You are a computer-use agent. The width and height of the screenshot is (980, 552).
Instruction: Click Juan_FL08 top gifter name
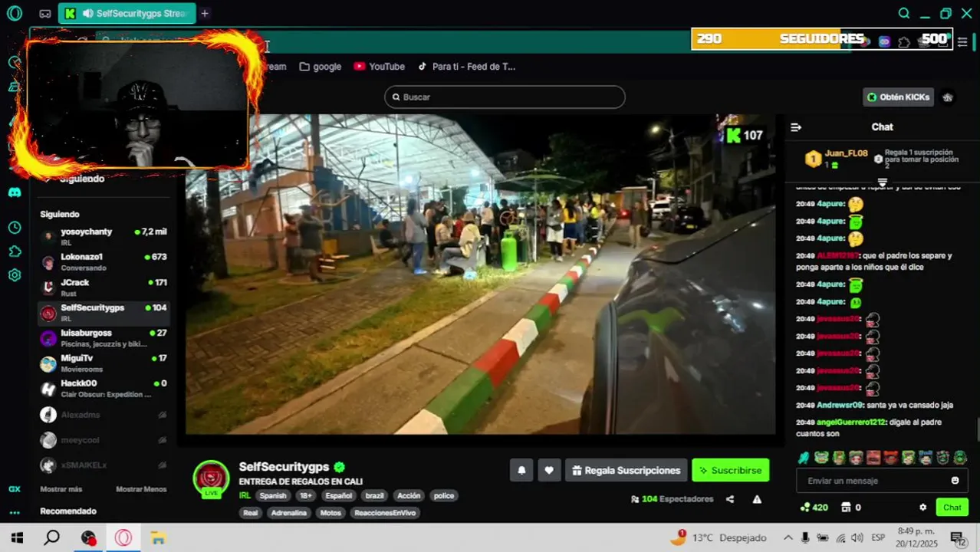coord(846,153)
